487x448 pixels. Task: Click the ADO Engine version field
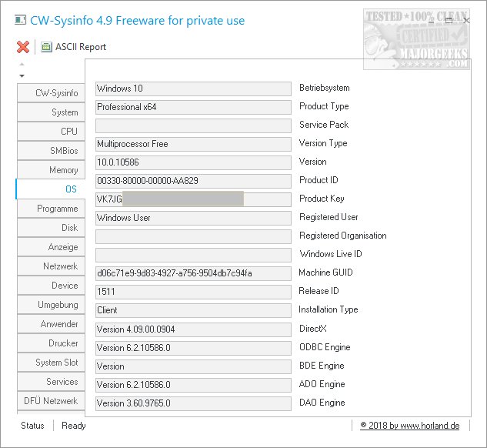tap(193, 385)
